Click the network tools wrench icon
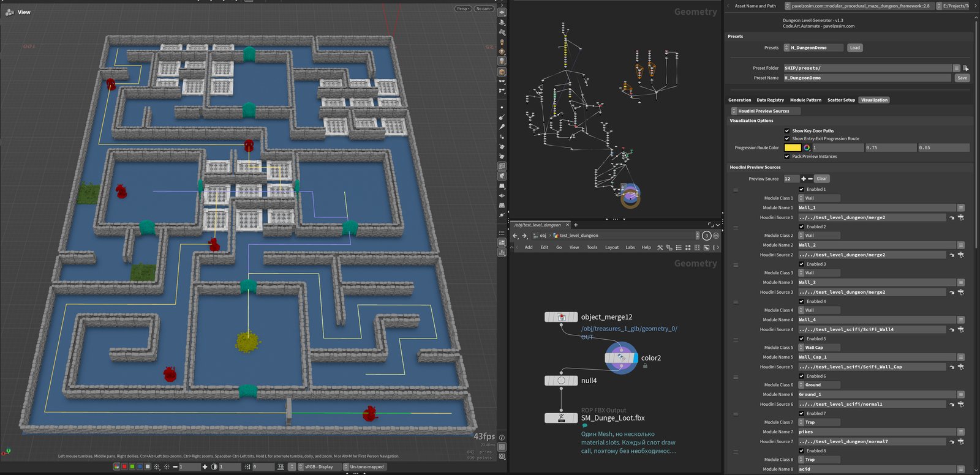This screenshot has width=980, height=475. (x=660, y=247)
